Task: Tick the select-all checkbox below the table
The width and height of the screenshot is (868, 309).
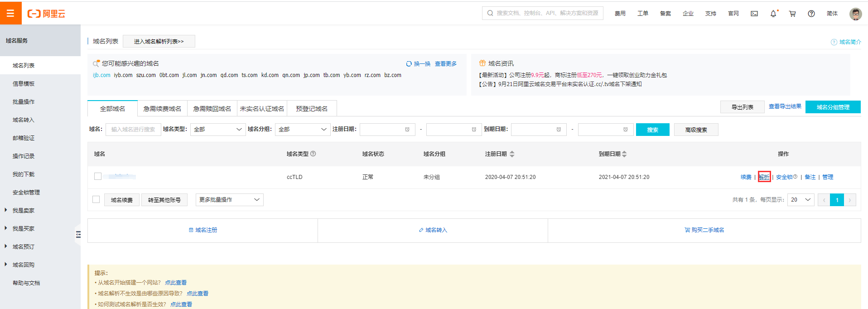Action: (x=96, y=199)
